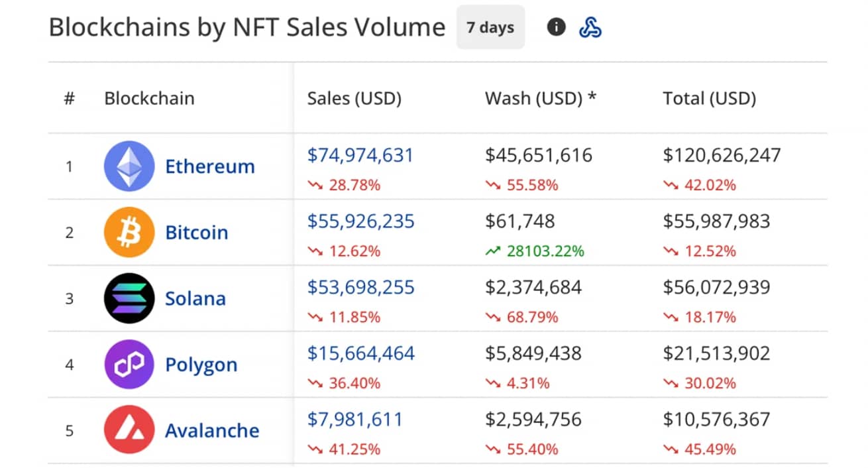Image resolution: width=868 pixels, height=468 pixels.
Task: Click Solana wash value $2,374,684
Action: (533, 288)
